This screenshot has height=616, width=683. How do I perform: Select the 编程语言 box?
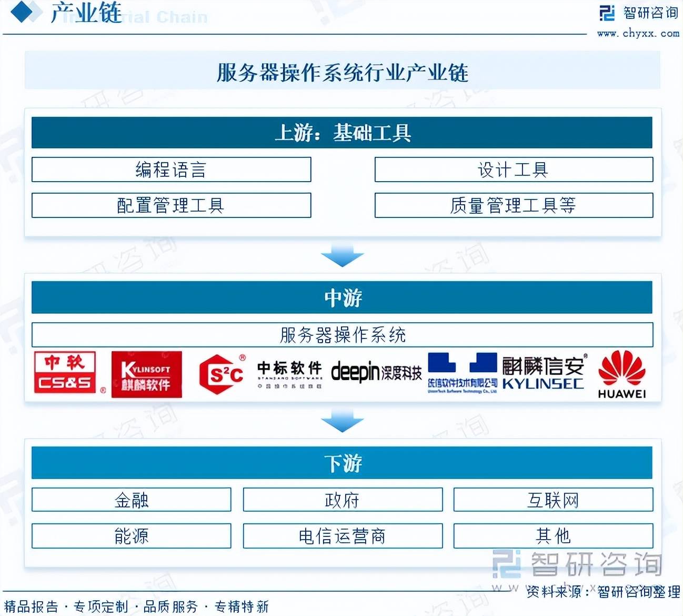(171, 170)
